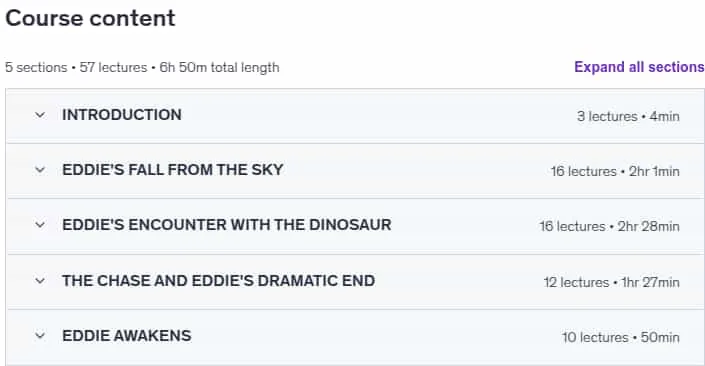Click the Course content heading

pyautogui.click(x=90, y=18)
